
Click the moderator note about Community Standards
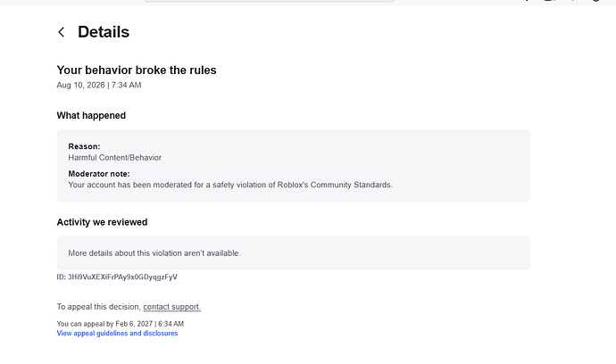tap(230, 185)
